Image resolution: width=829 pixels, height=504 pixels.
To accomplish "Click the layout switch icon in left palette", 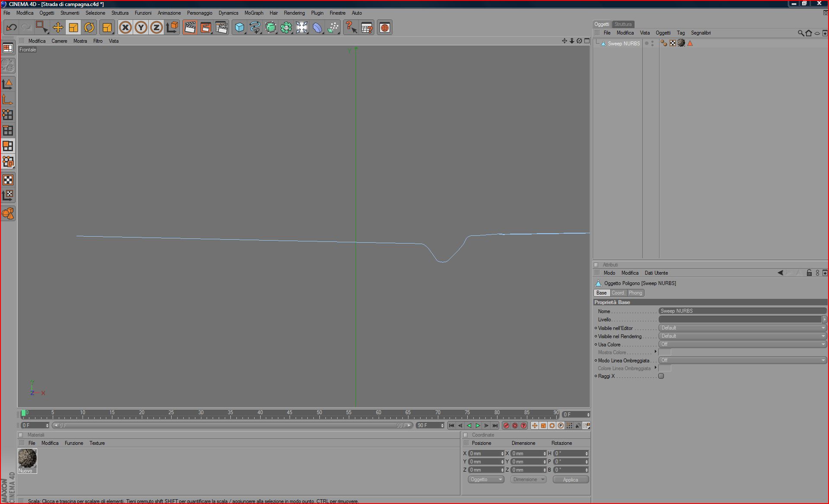I will [x=8, y=48].
